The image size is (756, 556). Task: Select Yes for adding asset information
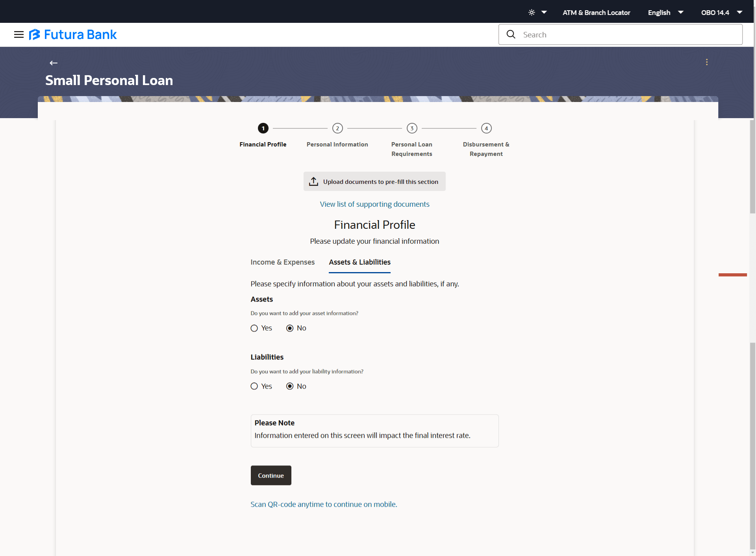[254, 328]
